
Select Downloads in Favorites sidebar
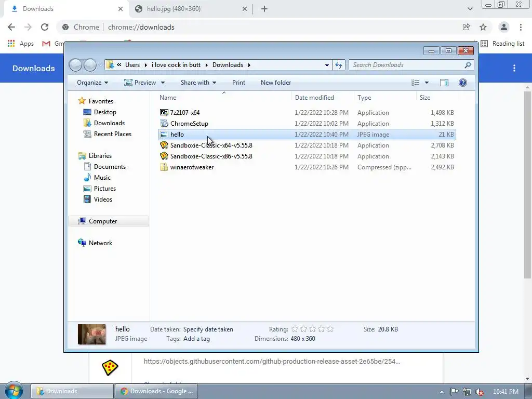(109, 123)
